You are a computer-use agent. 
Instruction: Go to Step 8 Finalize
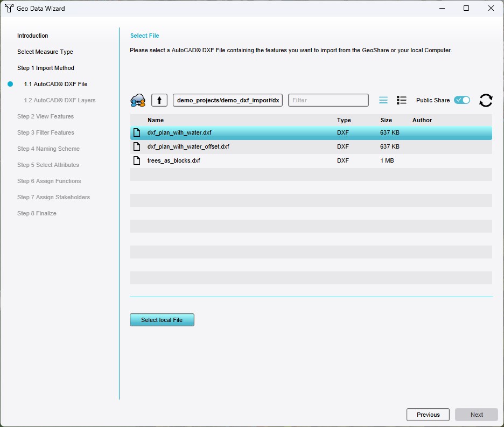coord(37,213)
